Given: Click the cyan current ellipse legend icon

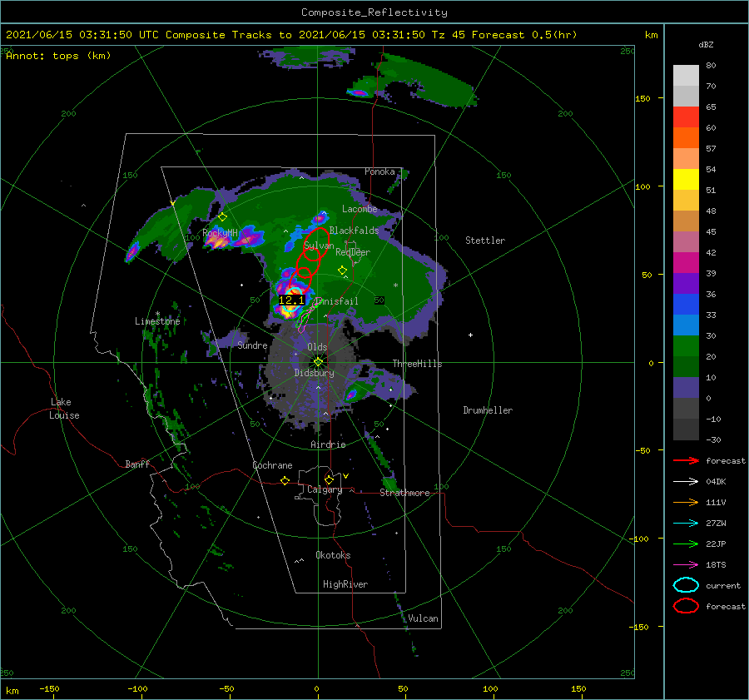Looking at the screenshot, I should [686, 585].
